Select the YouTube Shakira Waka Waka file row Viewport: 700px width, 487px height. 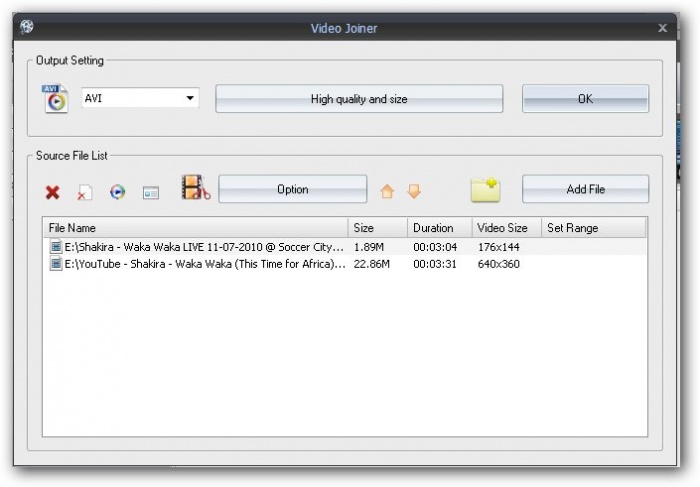click(x=345, y=264)
